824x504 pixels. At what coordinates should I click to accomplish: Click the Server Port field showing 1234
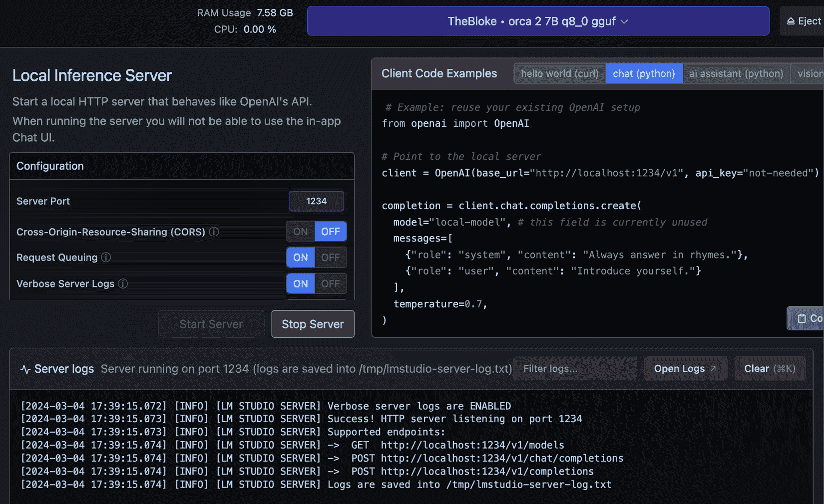point(316,201)
